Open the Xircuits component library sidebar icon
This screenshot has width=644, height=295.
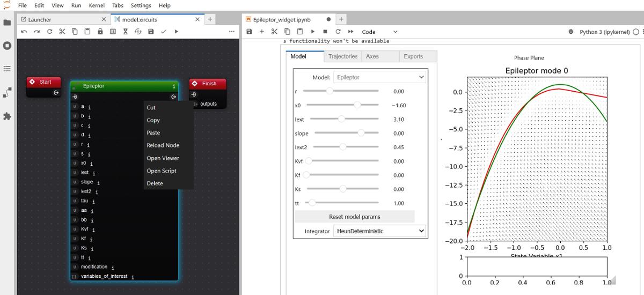(7, 92)
